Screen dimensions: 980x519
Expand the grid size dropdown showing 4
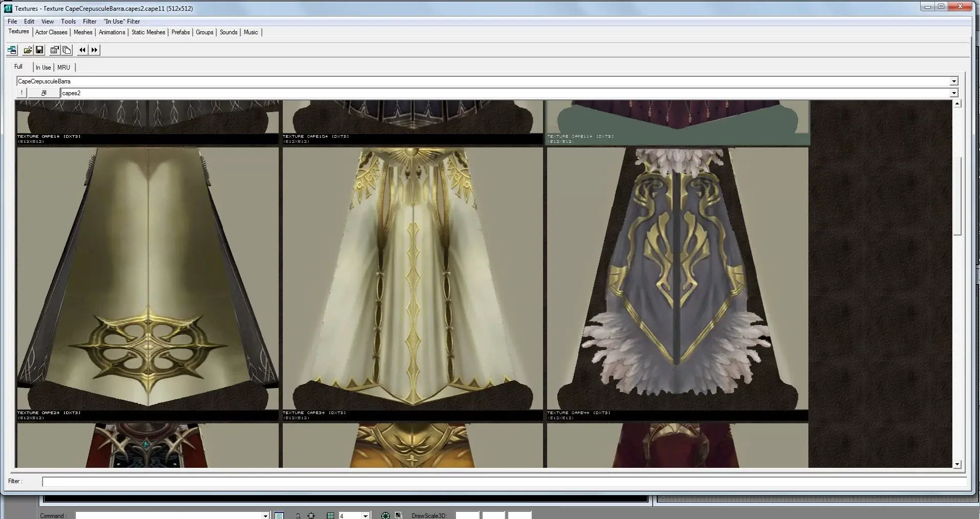coord(366,515)
